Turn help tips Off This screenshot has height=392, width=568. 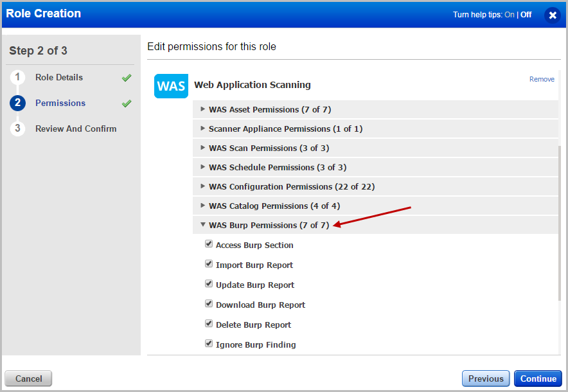coord(526,14)
